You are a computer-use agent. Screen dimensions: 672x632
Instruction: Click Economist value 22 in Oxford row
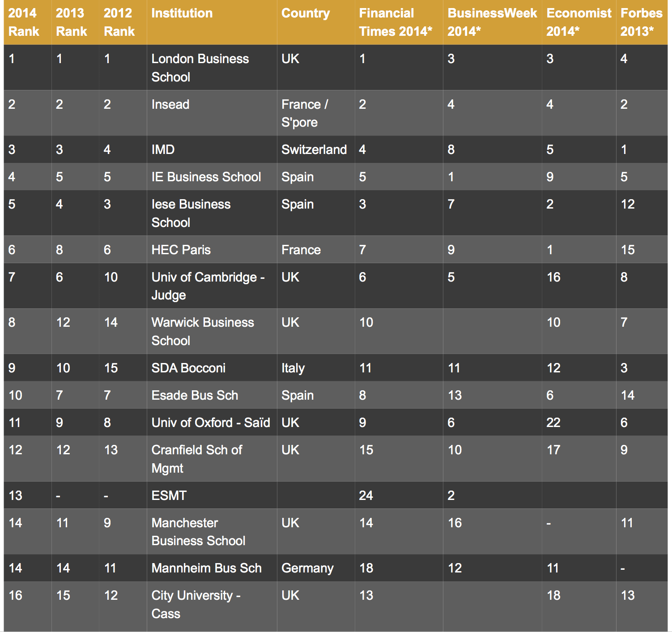pyautogui.click(x=579, y=423)
